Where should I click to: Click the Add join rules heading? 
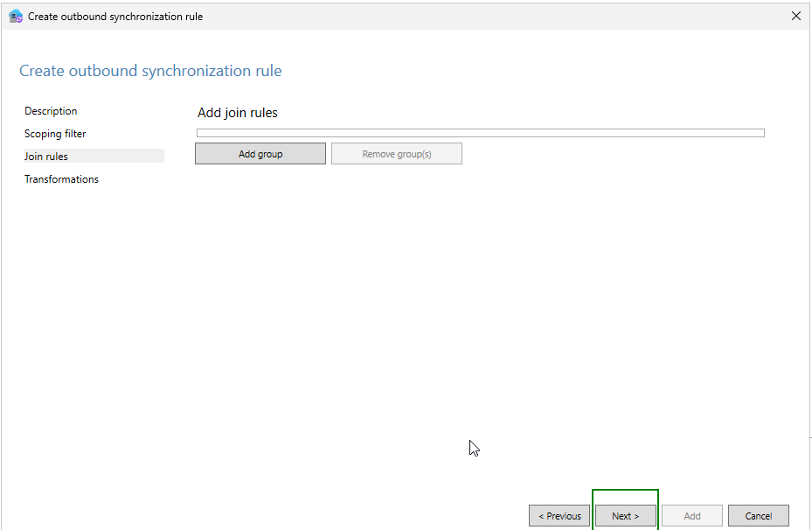pyautogui.click(x=238, y=113)
